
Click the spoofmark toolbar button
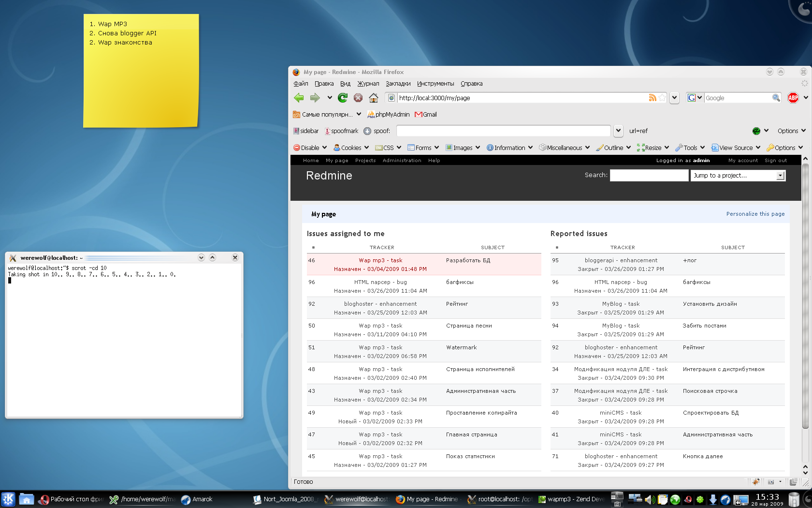[341, 131]
